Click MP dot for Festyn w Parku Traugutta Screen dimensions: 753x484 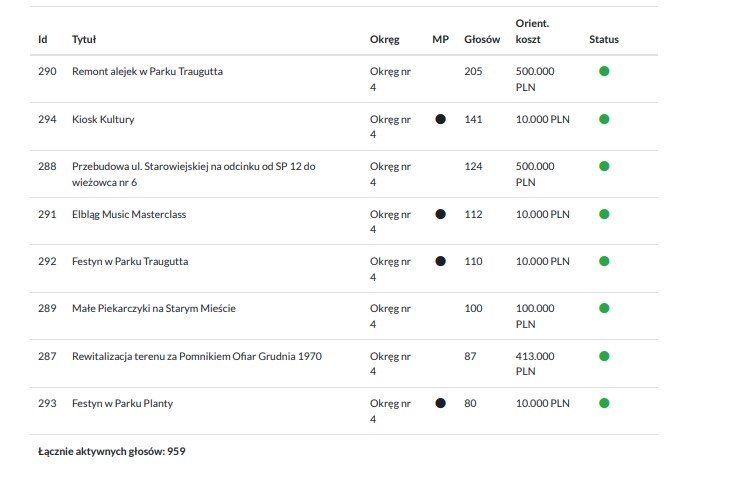coord(440,261)
